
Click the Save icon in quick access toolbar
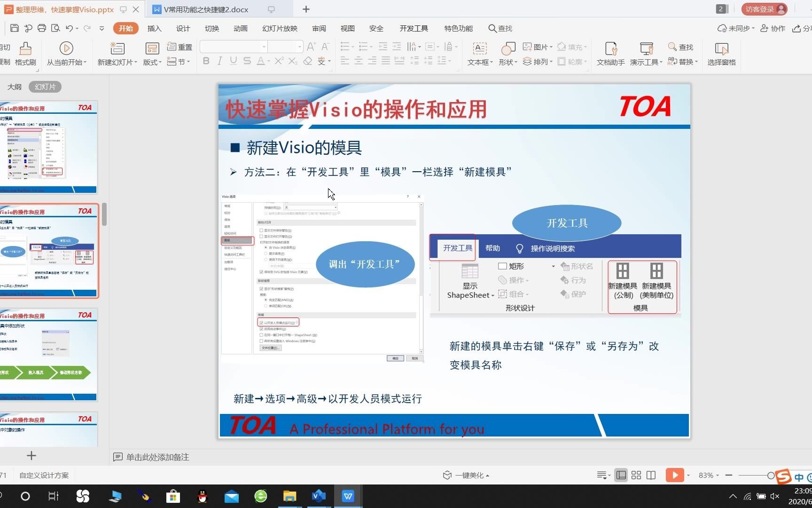[14, 28]
